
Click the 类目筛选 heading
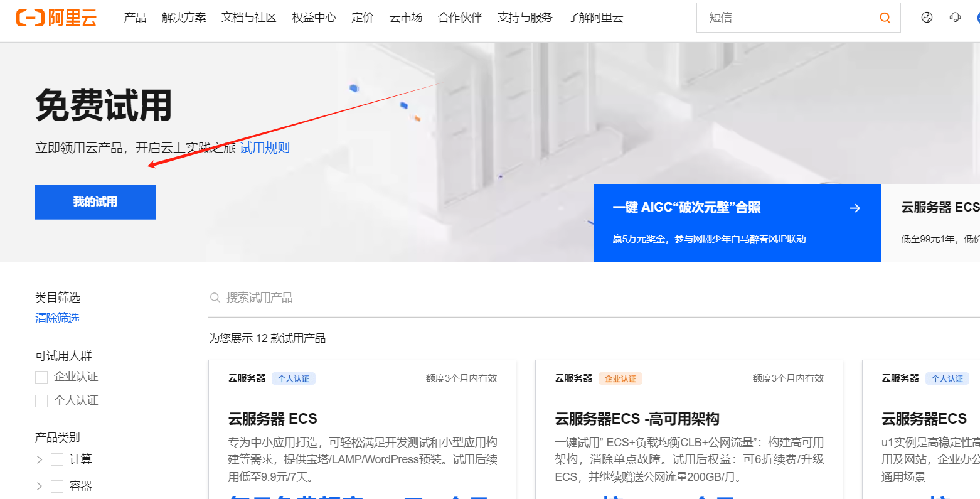pyautogui.click(x=58, y=298)
